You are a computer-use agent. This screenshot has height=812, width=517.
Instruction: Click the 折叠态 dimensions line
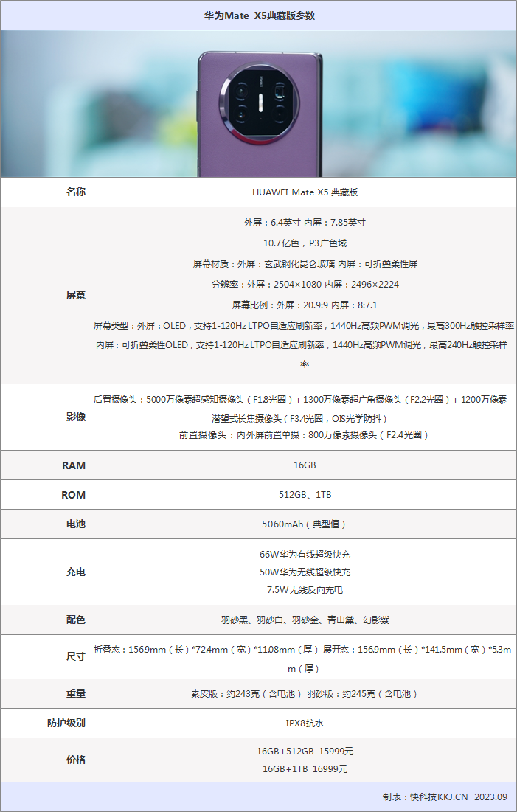click(x=302, y=650)
